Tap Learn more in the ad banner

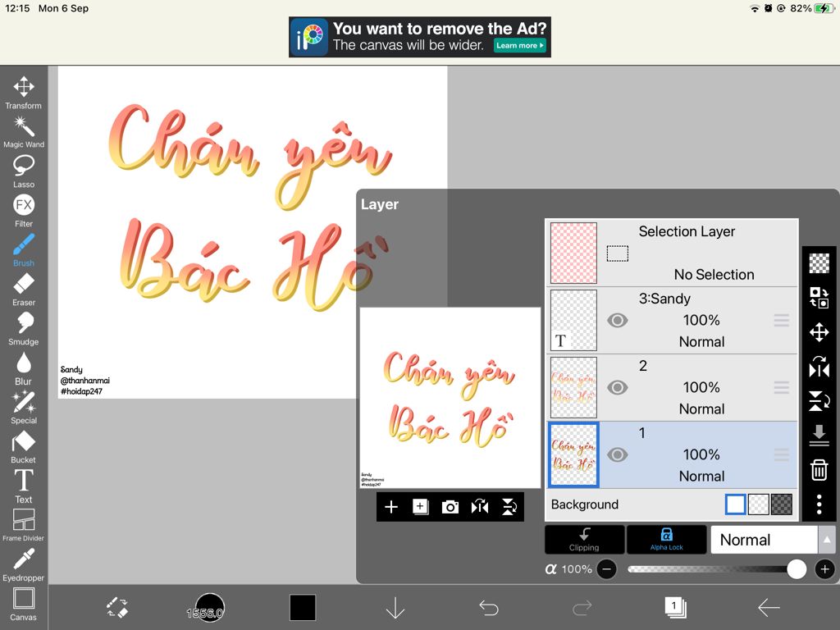pyautogui.click(x=519, y=46)
